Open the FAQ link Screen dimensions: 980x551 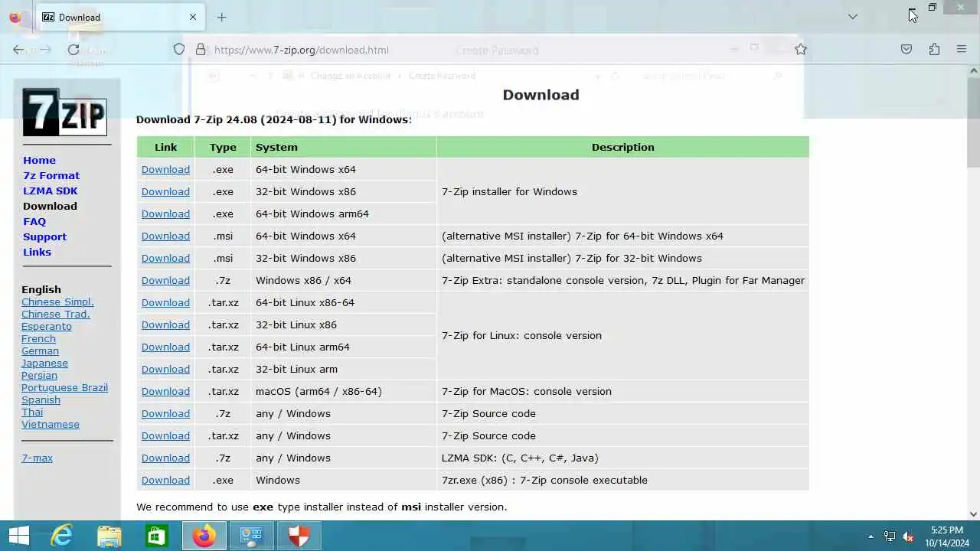point(34,221)
